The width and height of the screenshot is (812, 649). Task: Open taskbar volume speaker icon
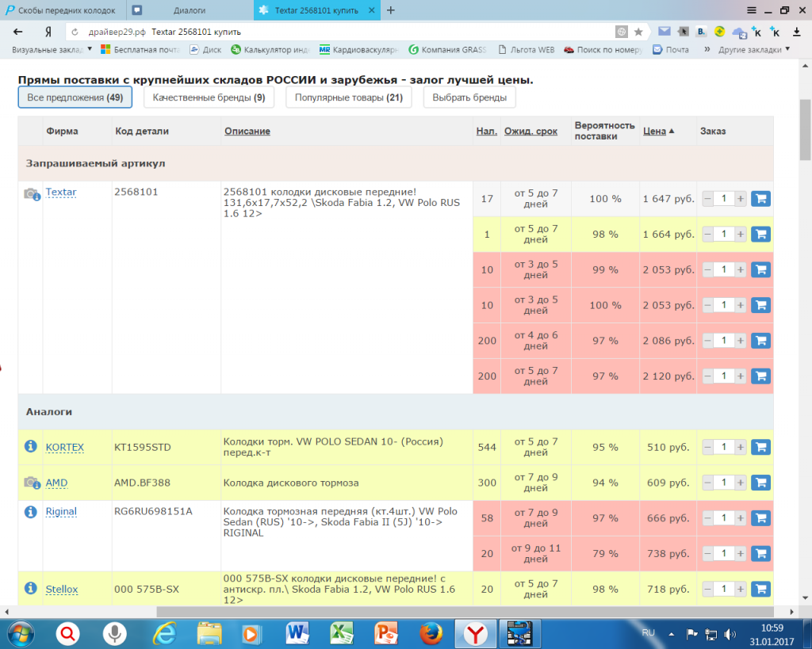click(x=730, y=634)
